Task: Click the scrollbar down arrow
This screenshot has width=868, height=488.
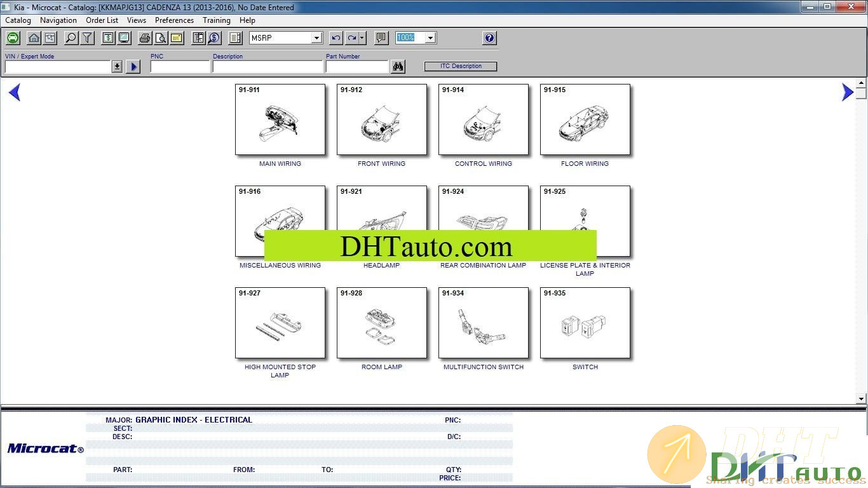Action: pos(861,399)
